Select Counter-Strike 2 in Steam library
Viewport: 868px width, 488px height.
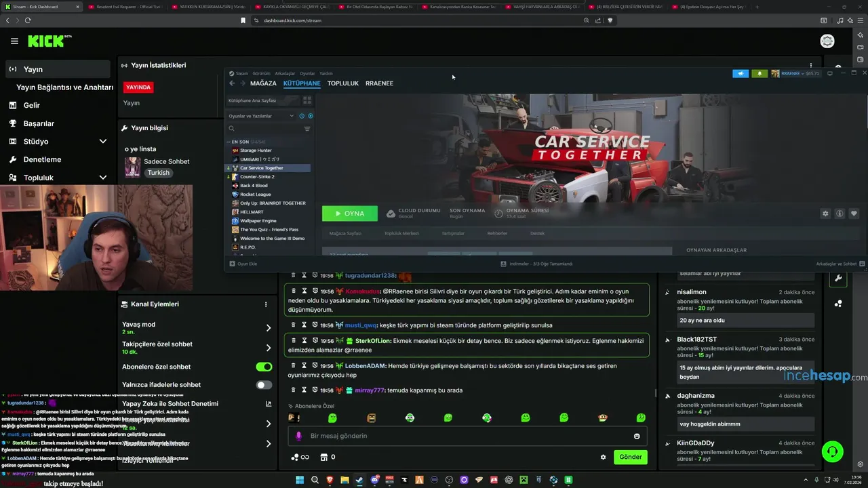click(257, 177)
